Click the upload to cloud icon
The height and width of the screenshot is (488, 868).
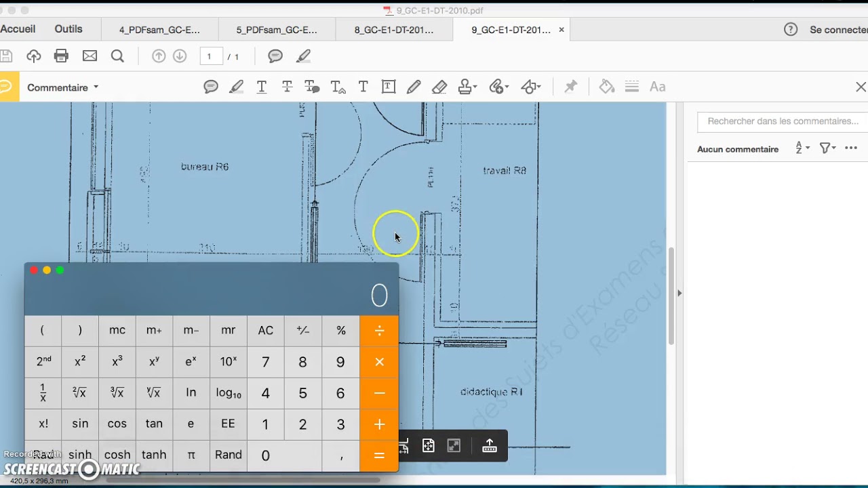34,56
